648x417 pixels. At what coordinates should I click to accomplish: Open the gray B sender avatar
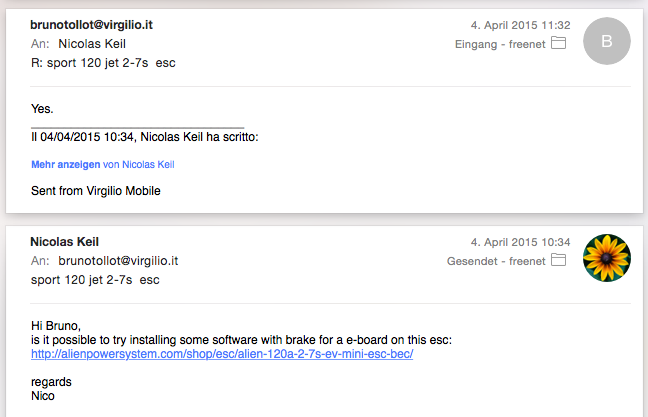607,41
